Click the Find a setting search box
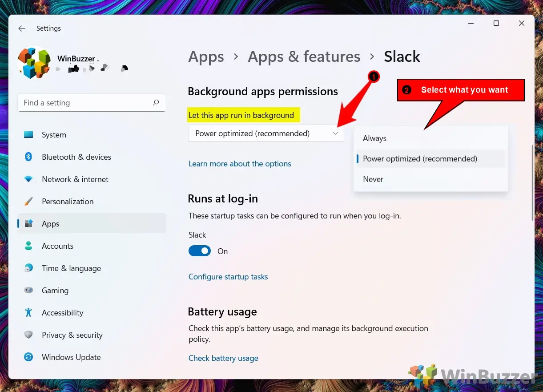This screenshot has width=543, height=392. [87, 103]
